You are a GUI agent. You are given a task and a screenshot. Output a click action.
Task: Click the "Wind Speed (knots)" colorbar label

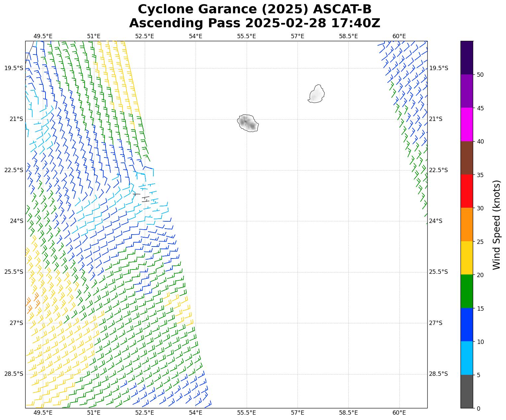click(496, 225)
